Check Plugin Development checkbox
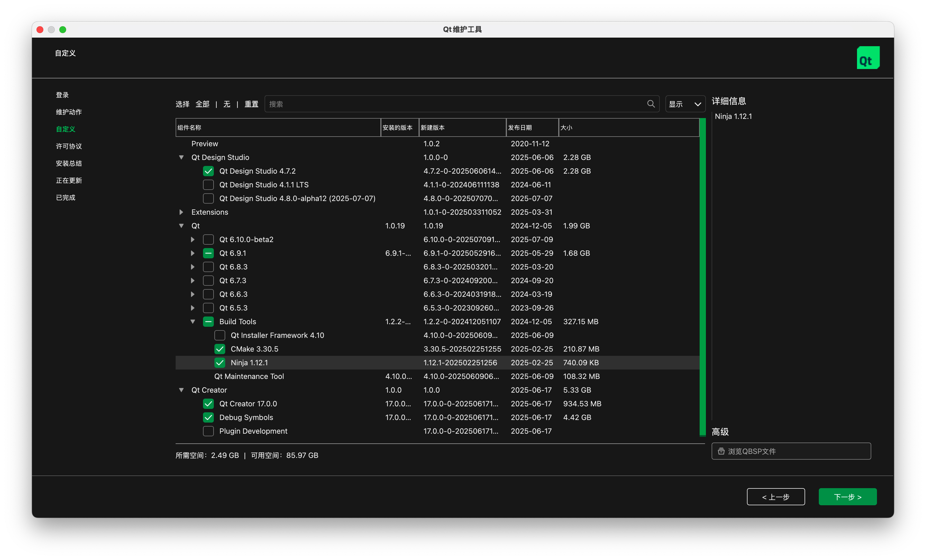This screenshot has height=560, width=926. tap(208, 431)
